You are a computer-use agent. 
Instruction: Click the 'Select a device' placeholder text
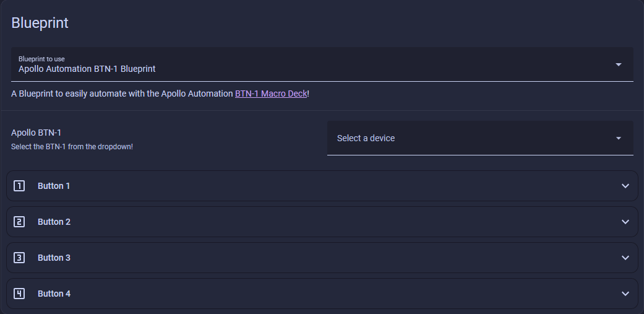pos(366,138)
